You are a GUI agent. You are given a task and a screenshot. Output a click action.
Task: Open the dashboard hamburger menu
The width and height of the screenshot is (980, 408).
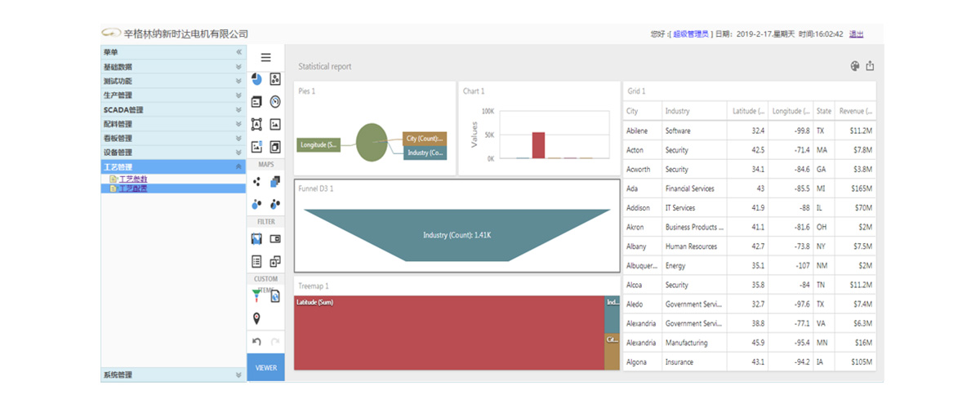[x=265, y=58]
